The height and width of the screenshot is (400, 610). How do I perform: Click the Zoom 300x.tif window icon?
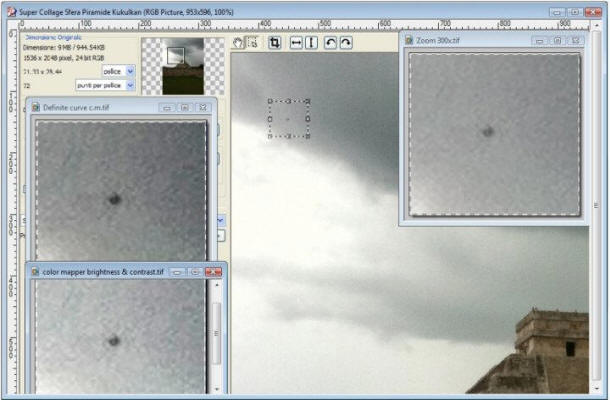[x=409, y=41]
